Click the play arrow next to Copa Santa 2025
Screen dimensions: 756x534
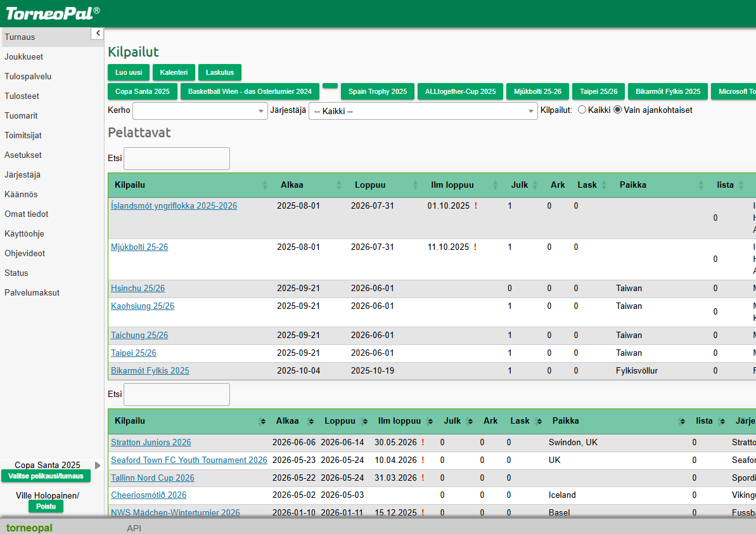point(98,466)
